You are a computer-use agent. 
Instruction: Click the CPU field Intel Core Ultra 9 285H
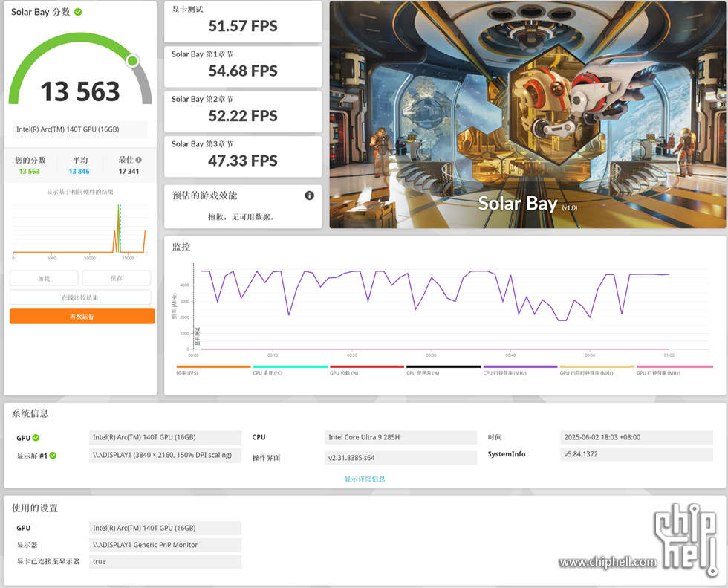400,437
